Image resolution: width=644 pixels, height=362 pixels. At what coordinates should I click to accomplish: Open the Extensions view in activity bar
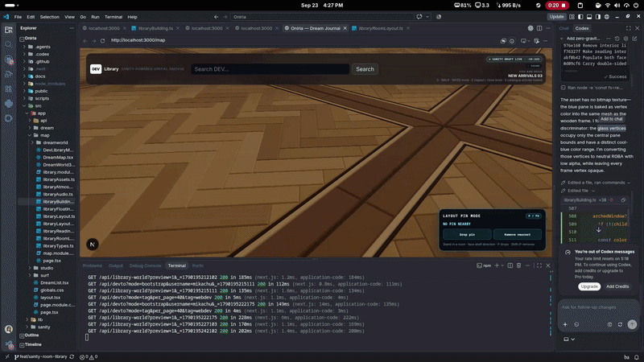click(x=8, y=89)
